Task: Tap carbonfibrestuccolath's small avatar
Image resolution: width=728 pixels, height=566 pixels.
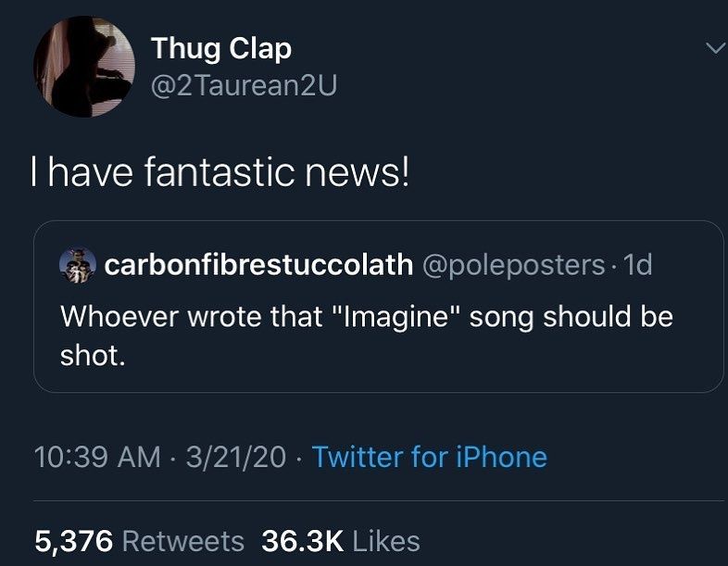Action: (x=75, y=265)
